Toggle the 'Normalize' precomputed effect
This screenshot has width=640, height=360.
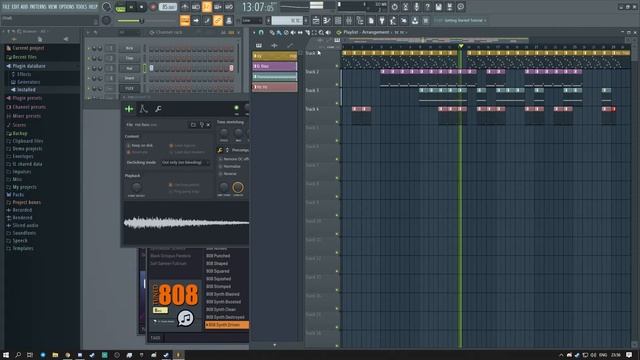230,166
